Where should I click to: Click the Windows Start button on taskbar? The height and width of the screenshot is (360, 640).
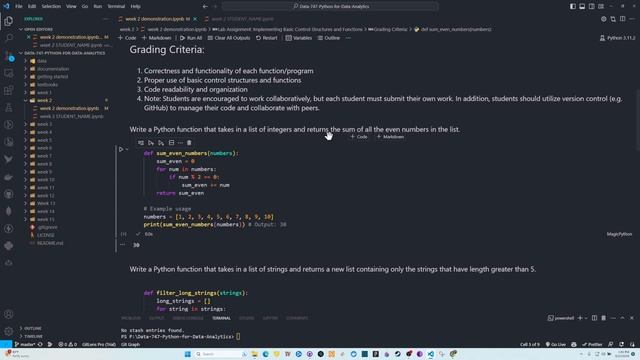click(188, 354)
